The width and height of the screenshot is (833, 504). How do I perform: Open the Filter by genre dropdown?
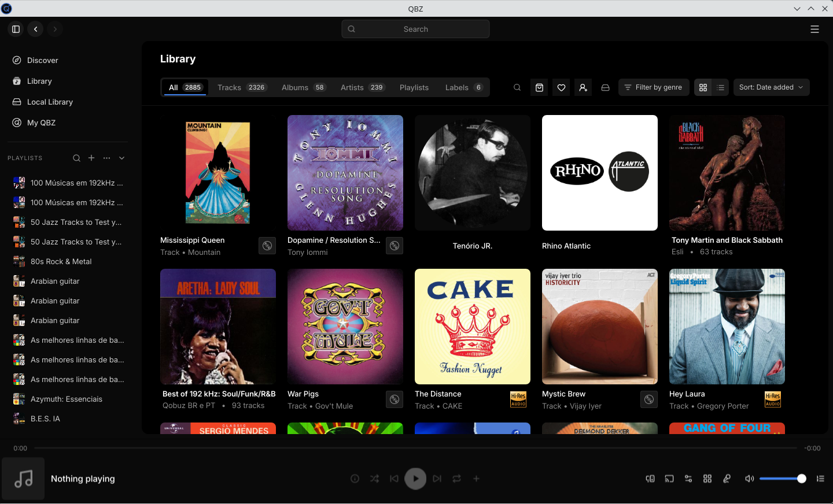654,87
